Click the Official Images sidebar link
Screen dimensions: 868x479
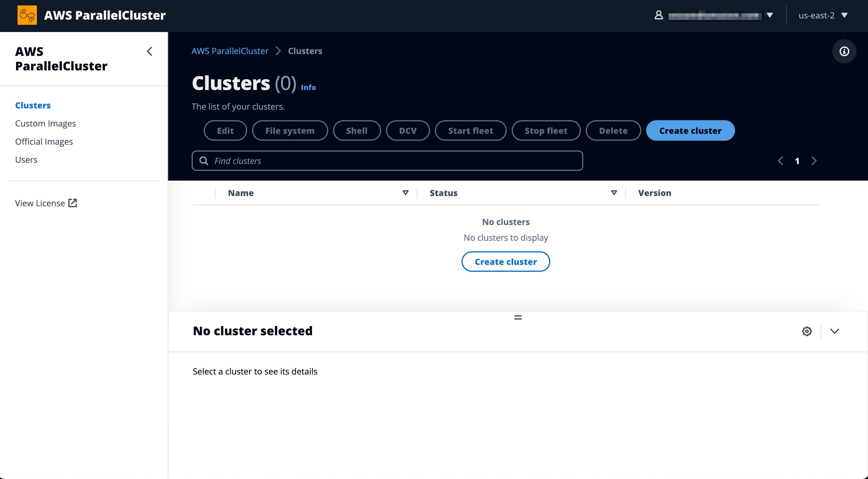pyautogui.click(x=44, y=141)
